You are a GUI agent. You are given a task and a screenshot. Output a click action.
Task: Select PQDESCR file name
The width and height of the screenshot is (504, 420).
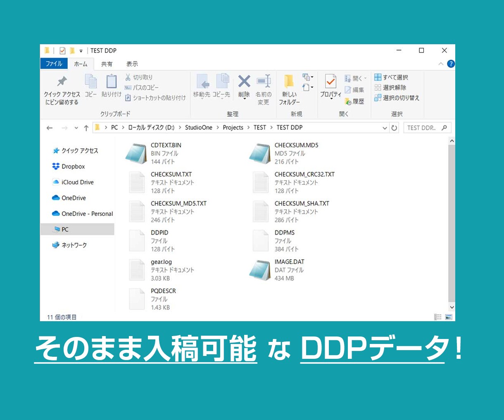[x=163, y=291]
